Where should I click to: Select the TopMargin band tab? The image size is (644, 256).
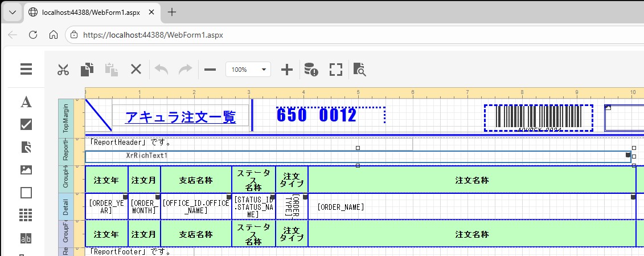(x=66, y=118)
